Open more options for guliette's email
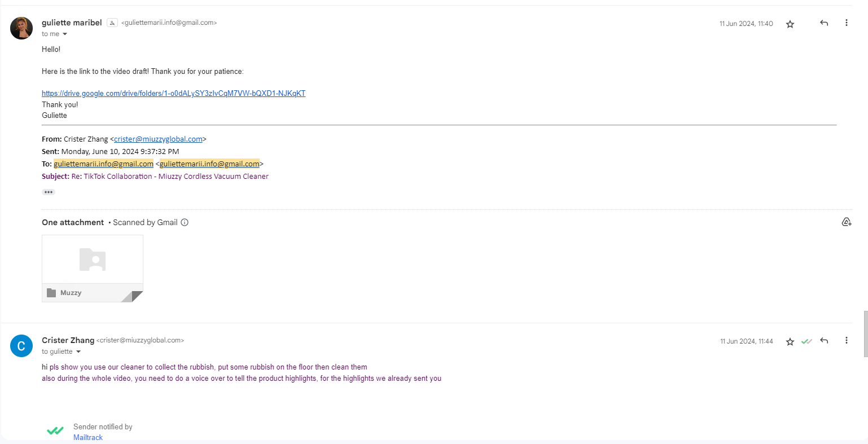Image resolution: width=868 pixels, height=444 pixels. point(846,23)
